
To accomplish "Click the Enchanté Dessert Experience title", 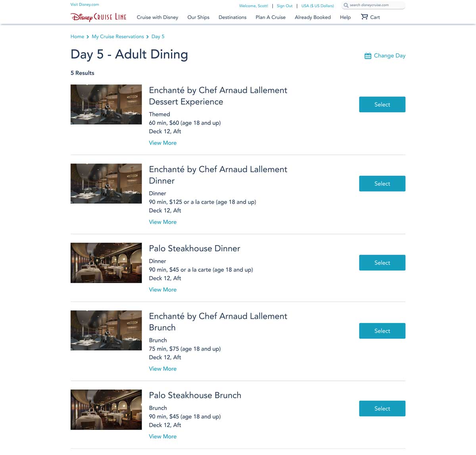I will (218, 96).
